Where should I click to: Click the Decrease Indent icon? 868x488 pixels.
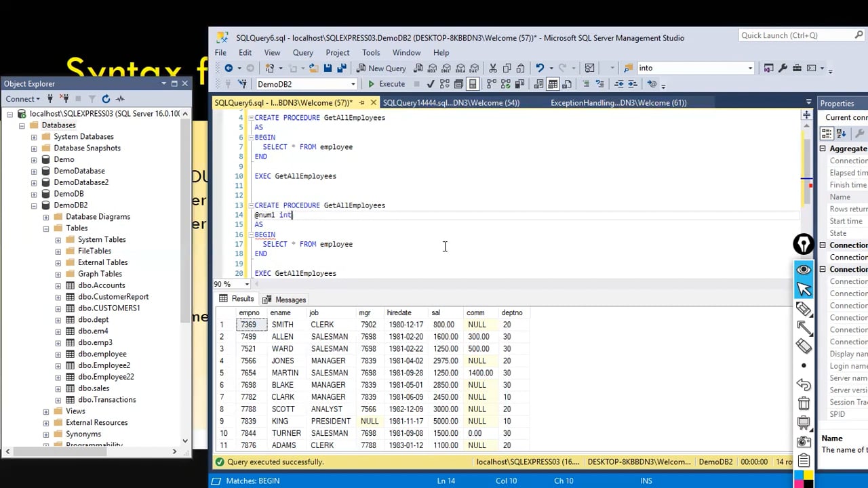(618, 84)
